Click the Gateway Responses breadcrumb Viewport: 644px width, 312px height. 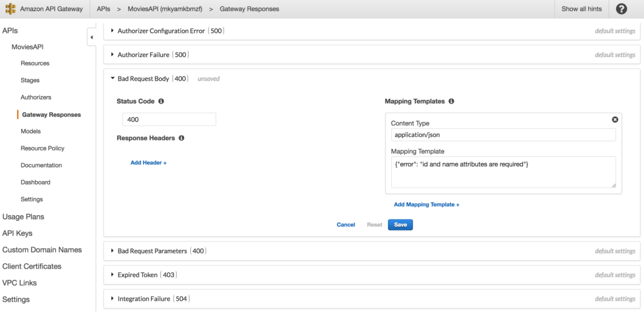249,9
